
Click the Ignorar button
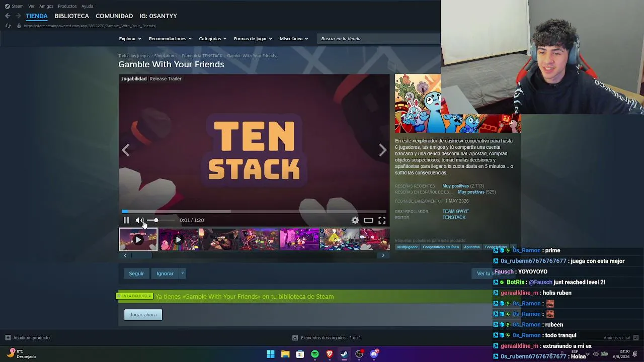coord(165,274)
